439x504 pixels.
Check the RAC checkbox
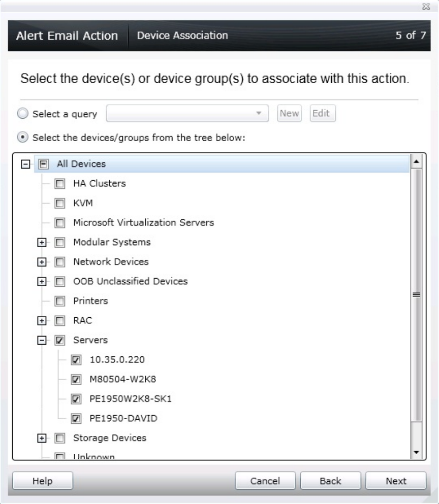[x=59, y=321]
